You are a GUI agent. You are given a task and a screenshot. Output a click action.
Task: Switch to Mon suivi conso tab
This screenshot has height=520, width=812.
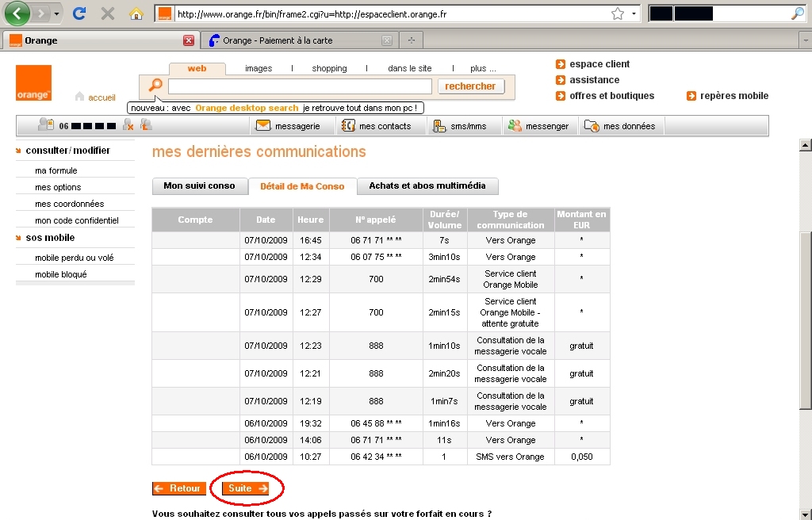coord(199,186)
